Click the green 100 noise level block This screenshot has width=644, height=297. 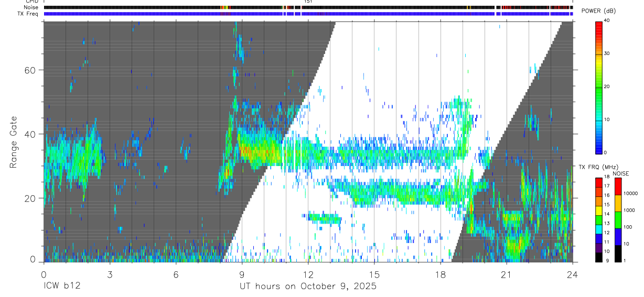coord(618,220)
